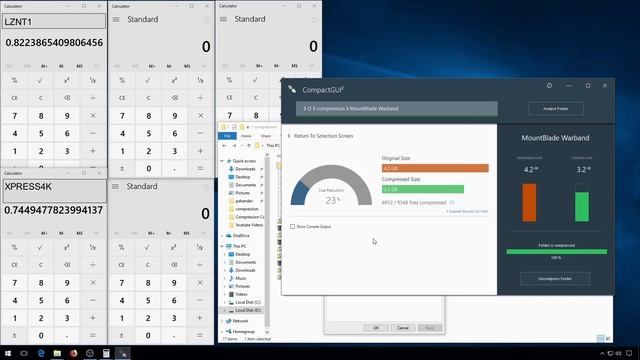Collapse the This PC tree node
Screen dimensions: 640x360
pyautogui.click(x=222, y=246)
